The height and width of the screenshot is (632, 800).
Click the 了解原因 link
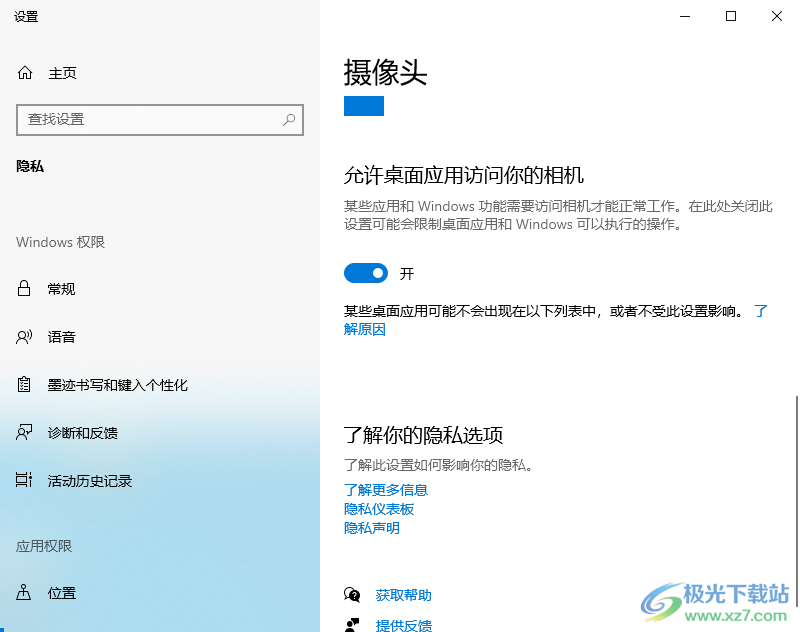pos(364,329)
